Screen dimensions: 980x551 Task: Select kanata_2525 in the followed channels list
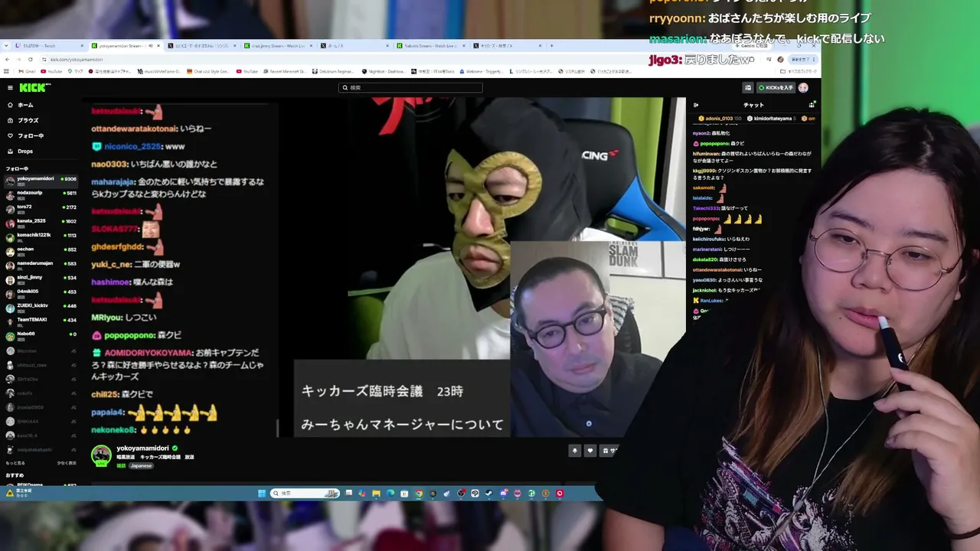click(x=41, y=222)
